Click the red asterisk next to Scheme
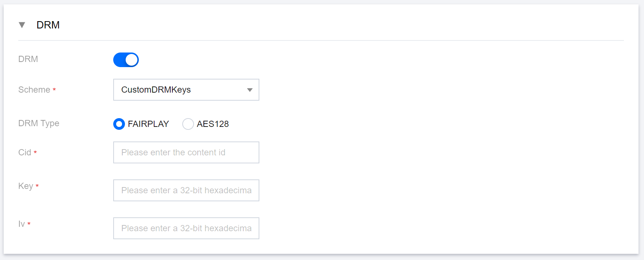Viewport: 644px width, 260px height. pos(54,90)
